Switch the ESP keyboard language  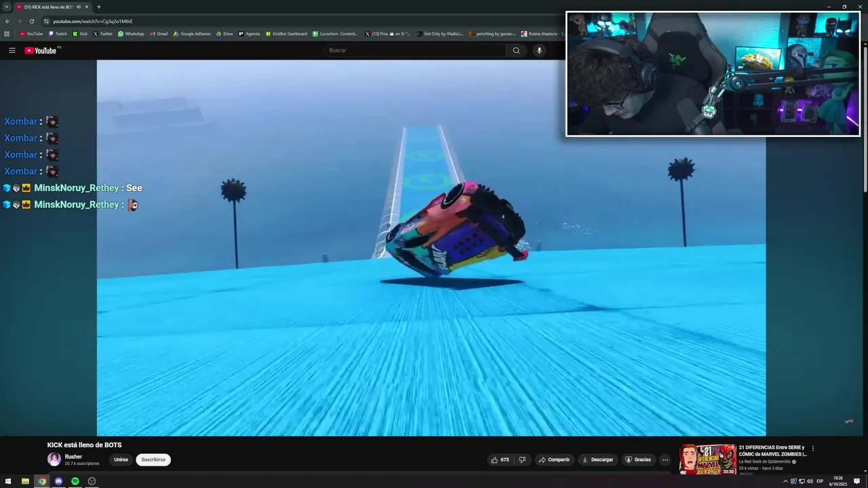[x=820, y=481]
